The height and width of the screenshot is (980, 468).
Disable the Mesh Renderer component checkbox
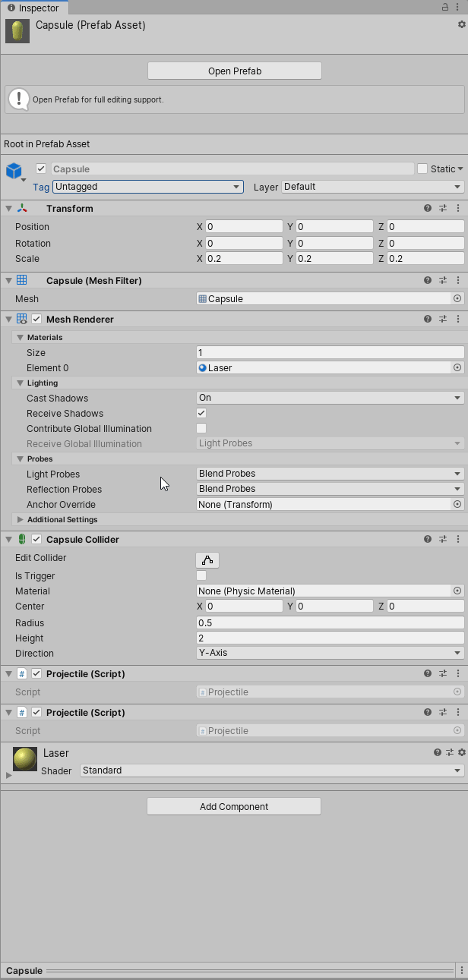tap(36, 319)
